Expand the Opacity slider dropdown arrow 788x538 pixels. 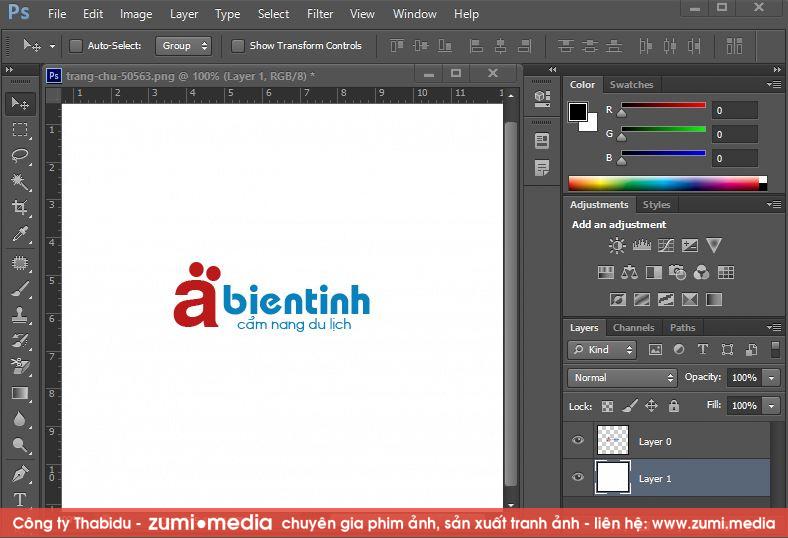[771, 378]
